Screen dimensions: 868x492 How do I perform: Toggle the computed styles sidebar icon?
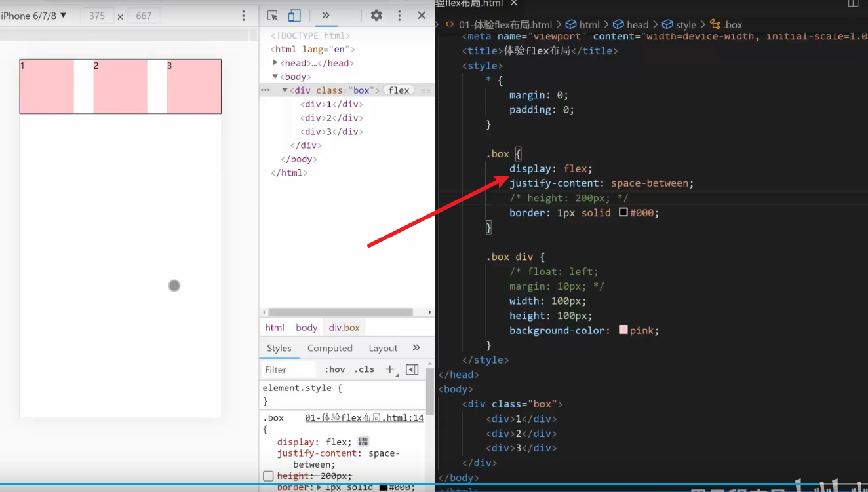point(412,369)
